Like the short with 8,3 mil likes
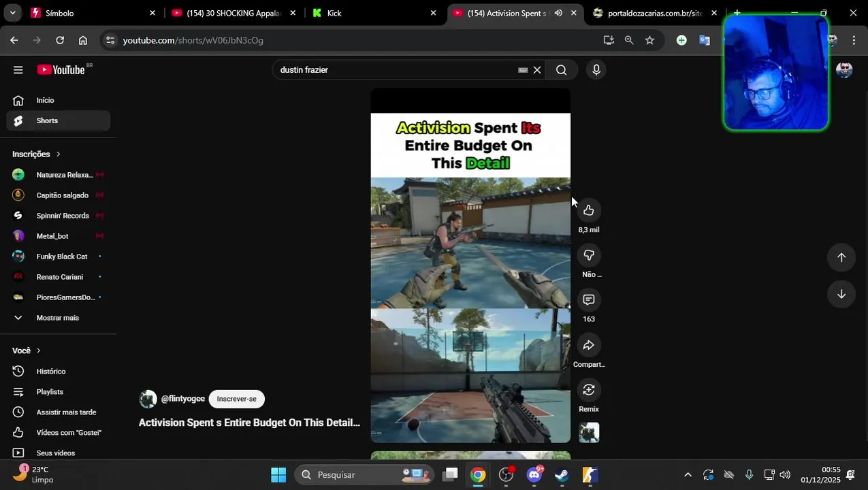This screenshot has width=868, height=490. click(589, 210)
